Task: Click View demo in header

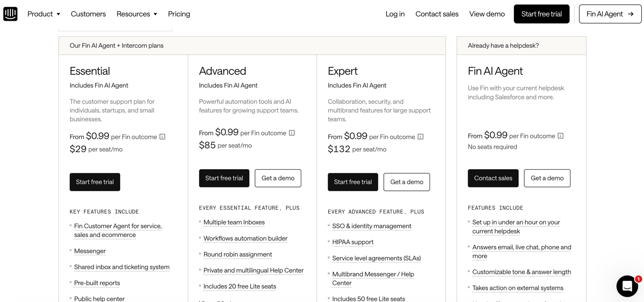Action: click(x=487, y=14)
